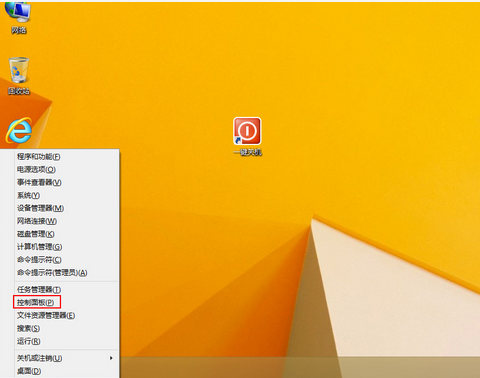Open 设备管理器(M) from the menu
This screenshot has width=480, height=378.
[66, 208]
